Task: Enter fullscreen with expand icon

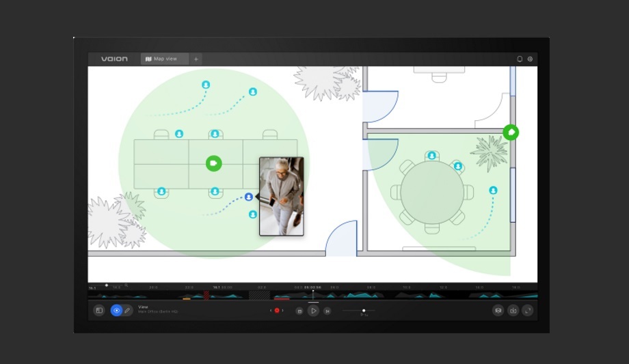Action: [528, 310]
